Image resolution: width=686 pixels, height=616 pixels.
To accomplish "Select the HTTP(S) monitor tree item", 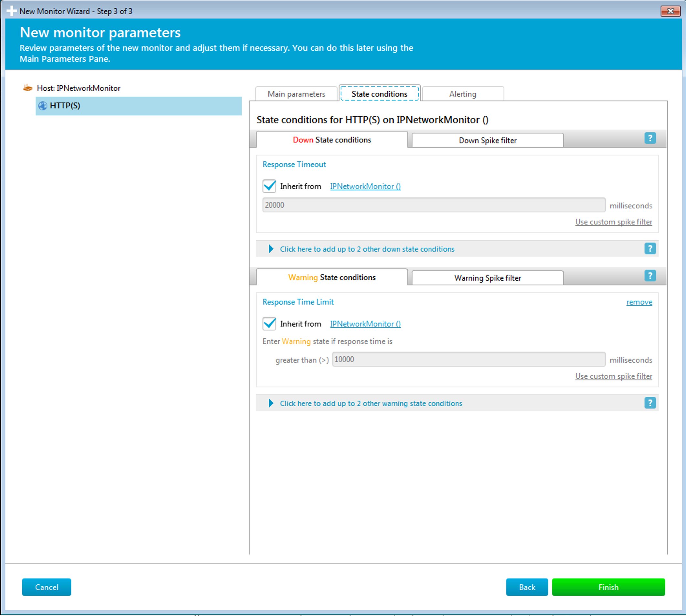I will point(139,106).
